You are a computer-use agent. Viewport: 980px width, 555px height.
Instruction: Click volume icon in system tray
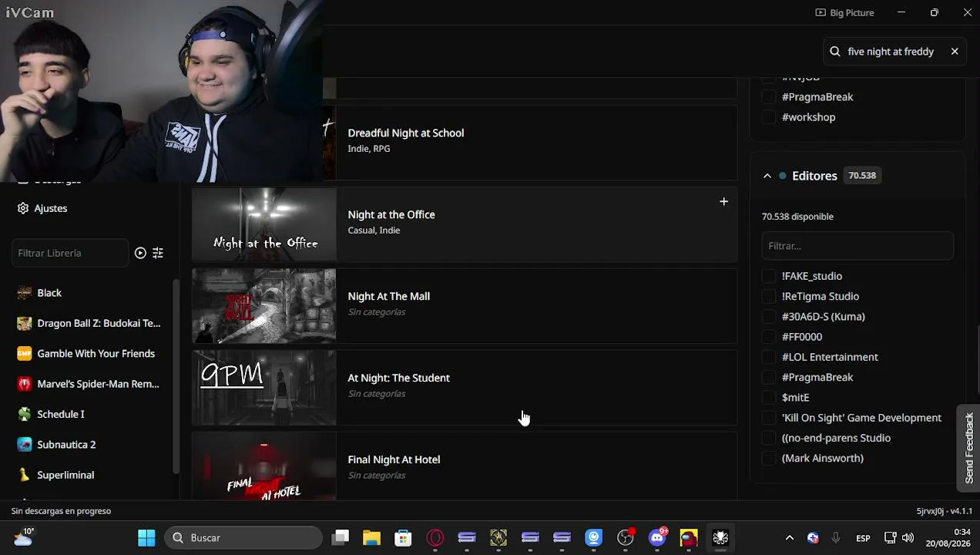908,538
